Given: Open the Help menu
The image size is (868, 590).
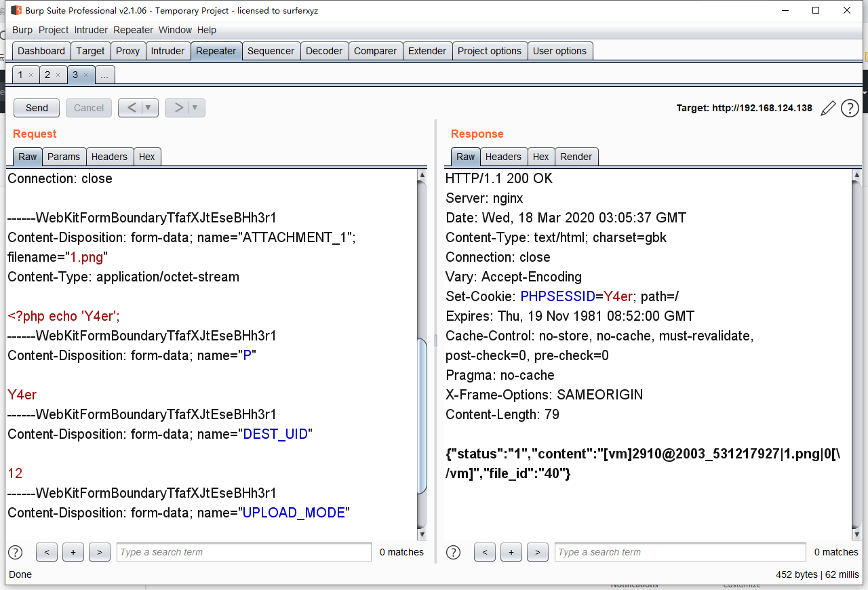Looking at the screenshot, I should click(207, 30).
